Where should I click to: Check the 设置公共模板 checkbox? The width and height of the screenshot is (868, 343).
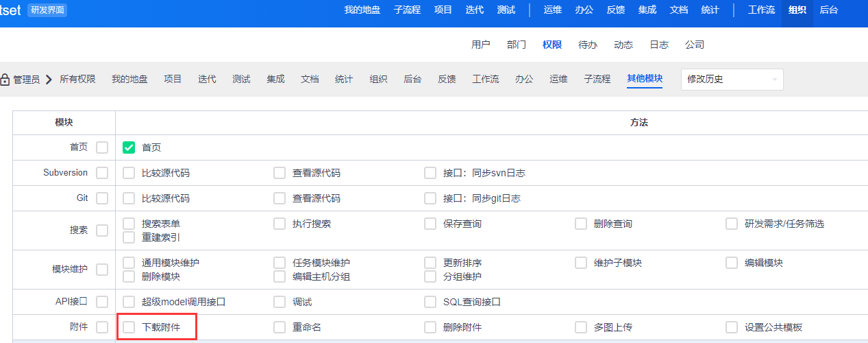(x=732, y=327)
